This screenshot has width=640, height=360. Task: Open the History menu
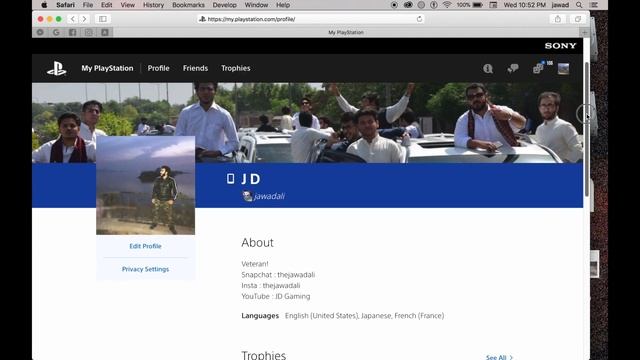(153, 5)
